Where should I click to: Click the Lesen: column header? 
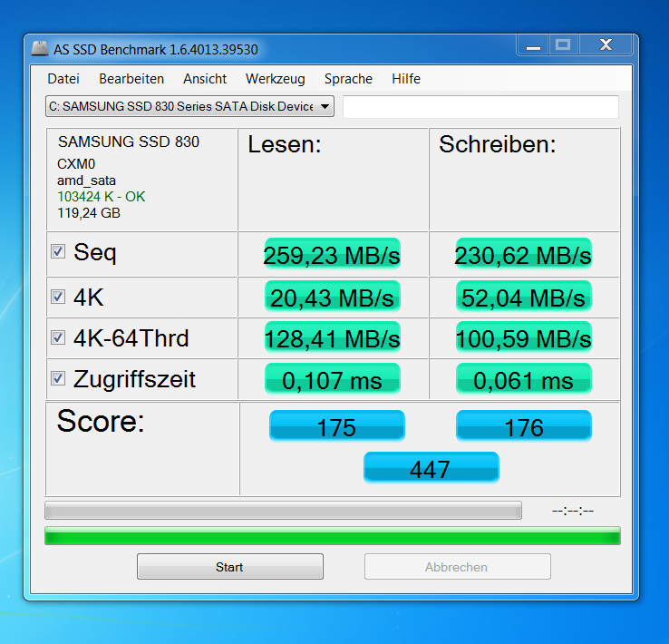[x=285, y=144]
